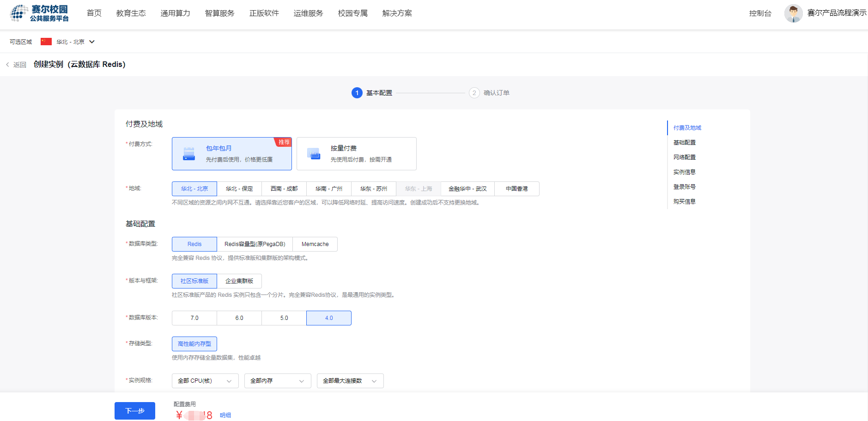Click the user avatar icon

[x=793, y=13]
